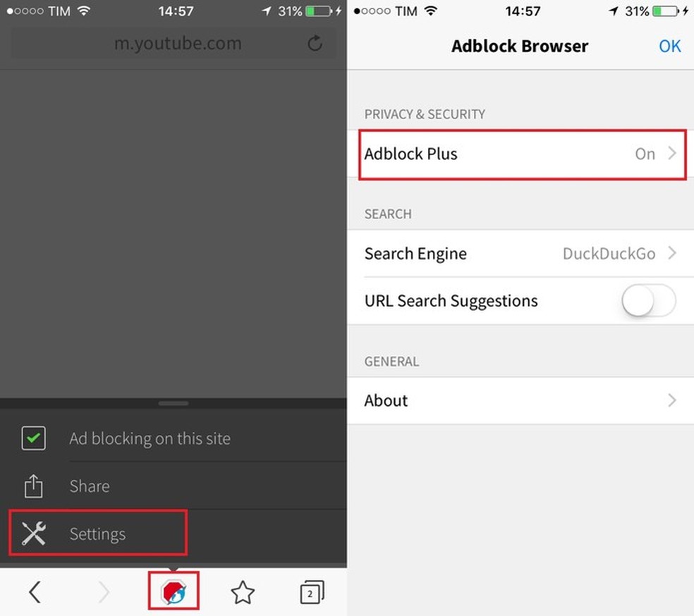
Task: Open the Adblock Plus row
Action: [520, 154]
